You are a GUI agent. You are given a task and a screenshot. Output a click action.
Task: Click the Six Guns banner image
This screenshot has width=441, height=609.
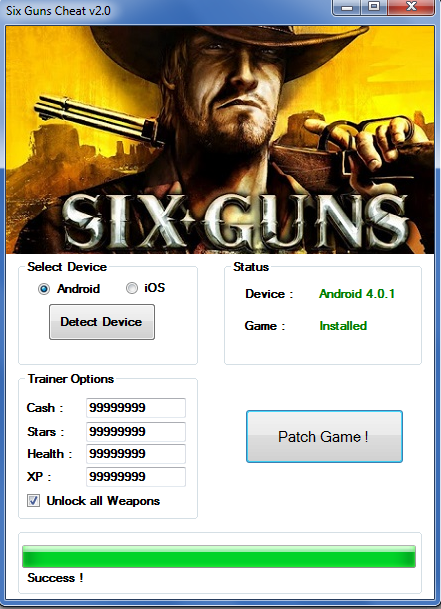[220, 140]
